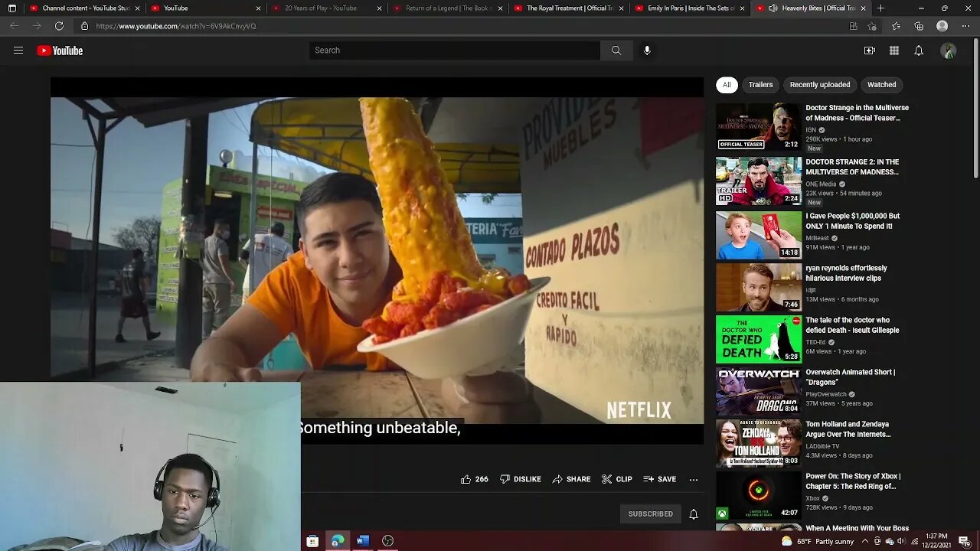Like the video with thumbs up
This screenshot has width=980, height=551.
pos(475,479)
